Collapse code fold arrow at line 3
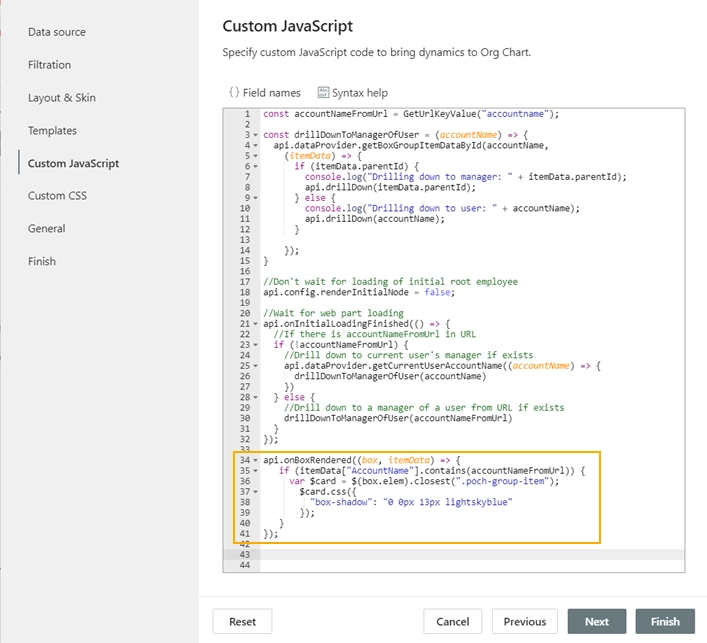Viewport: 707px width, 643px height. click(x=256, y=135)
